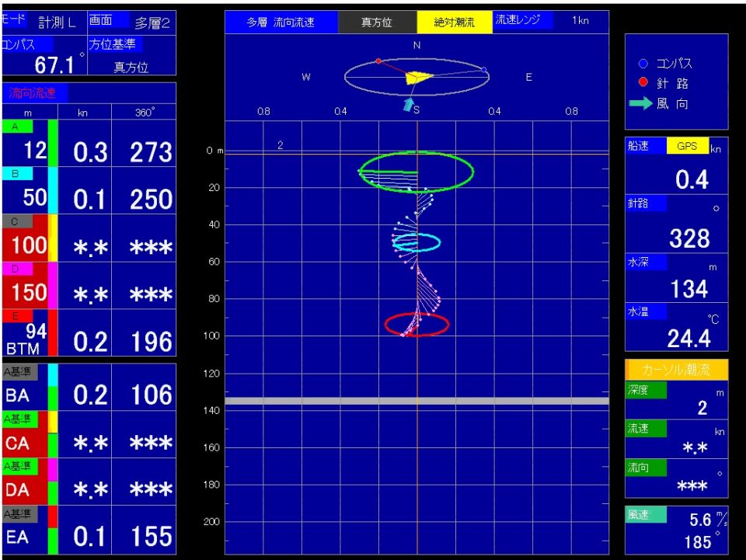
Task: Click the blue compass marker on the ellipse
Action: [x=483, y=70]
